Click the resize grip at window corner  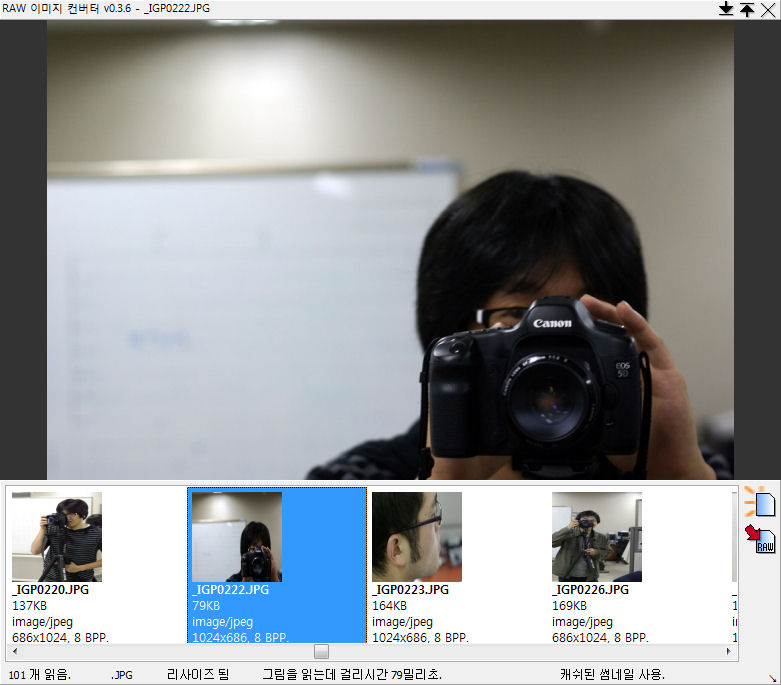coord(773,678)
